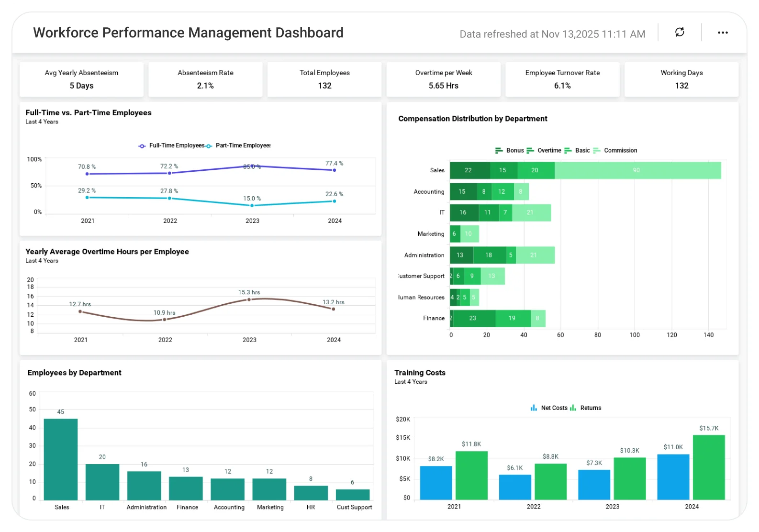Click the 2023 overtime point 15.3 hrs

pos(249,299)
